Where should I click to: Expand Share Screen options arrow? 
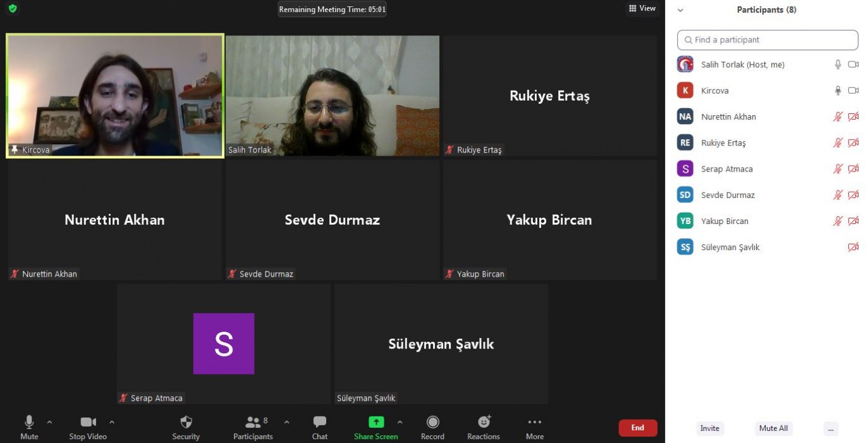[400, 422]
